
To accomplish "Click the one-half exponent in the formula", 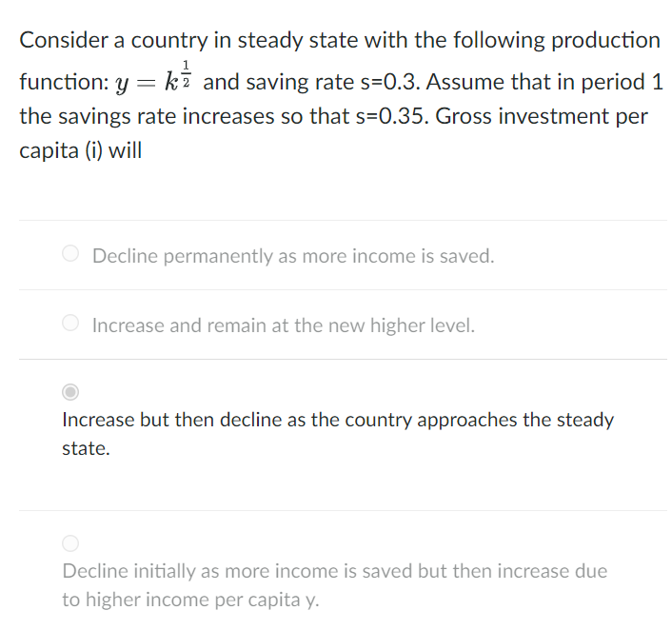I will (x=186, y=73).
